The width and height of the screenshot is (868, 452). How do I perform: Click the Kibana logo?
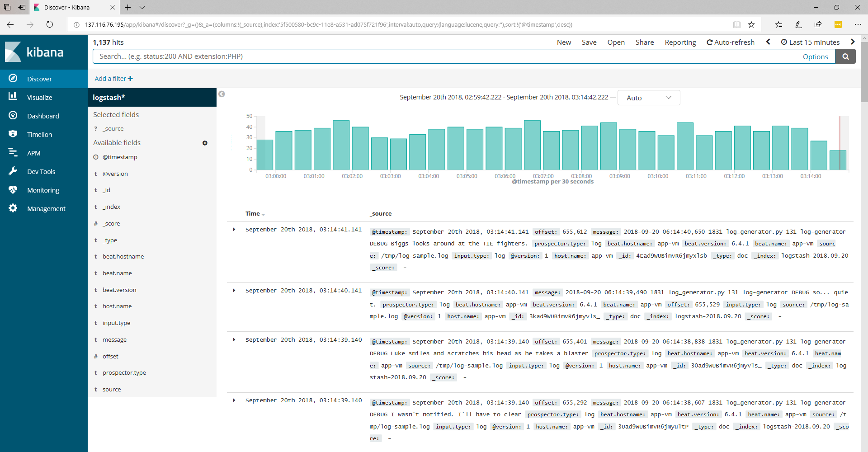coord(34,52)
